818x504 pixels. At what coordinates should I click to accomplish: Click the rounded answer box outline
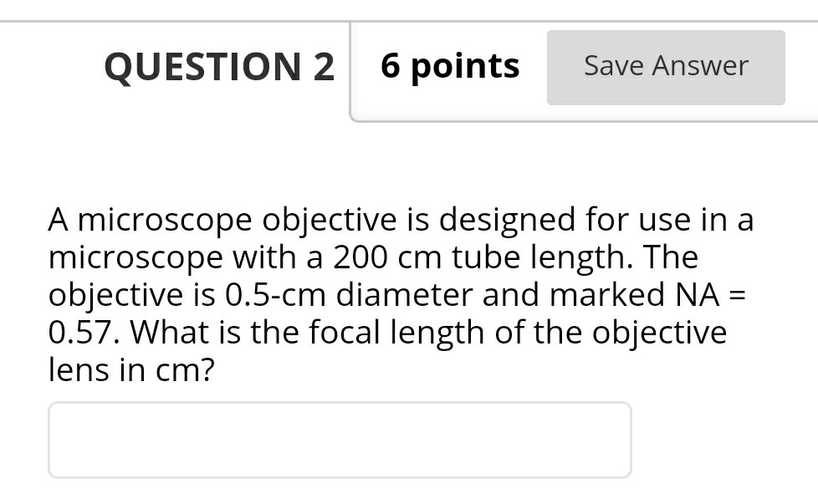pyautogui.click(x=340, y=403)
